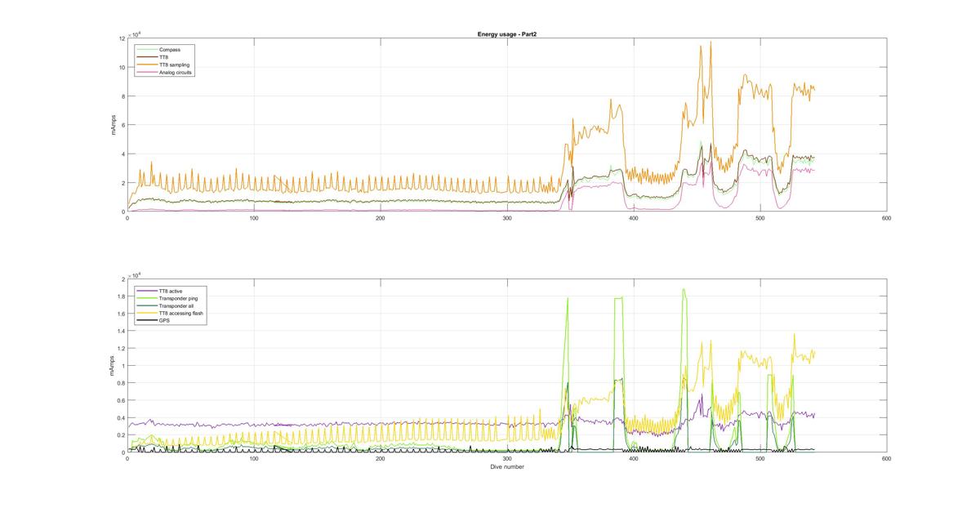Click the "Energy usage - Part2" plot title
This screenshot has width=980, height=508.
point(506,34)
